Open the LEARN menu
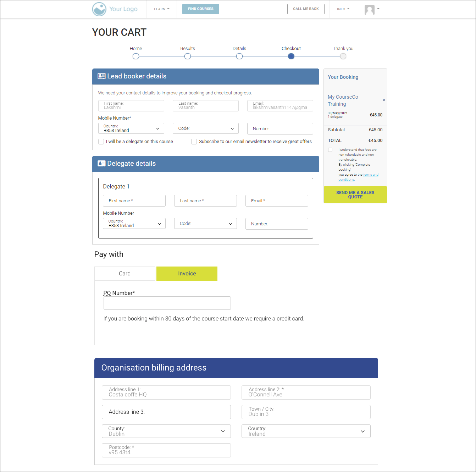This screenshot has height=472, width=476. pyautogui.click(x=161, y=9)
